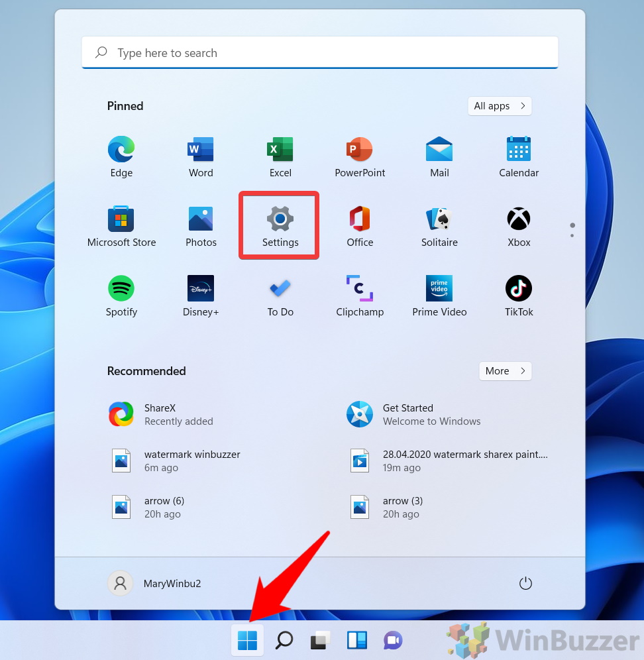Screen dimensions: 644x660
Task: Launch the Office app
Action: pos(360,226)
